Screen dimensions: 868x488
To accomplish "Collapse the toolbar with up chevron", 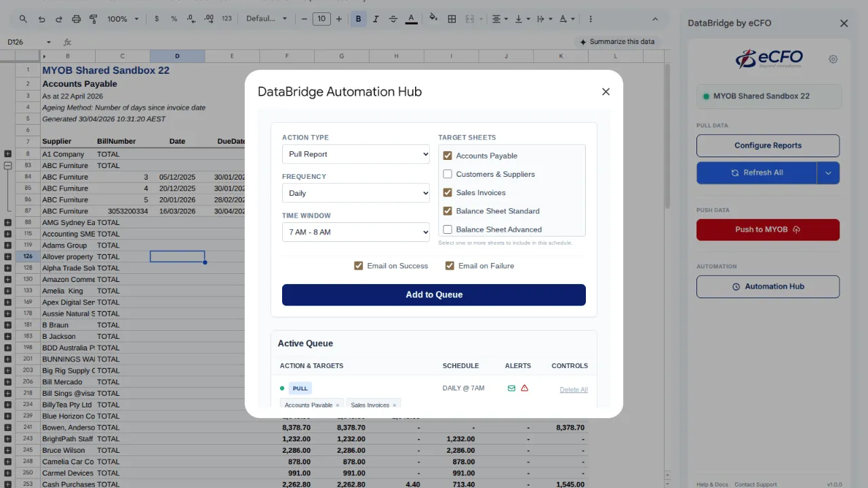I will [x=654, y=19].
